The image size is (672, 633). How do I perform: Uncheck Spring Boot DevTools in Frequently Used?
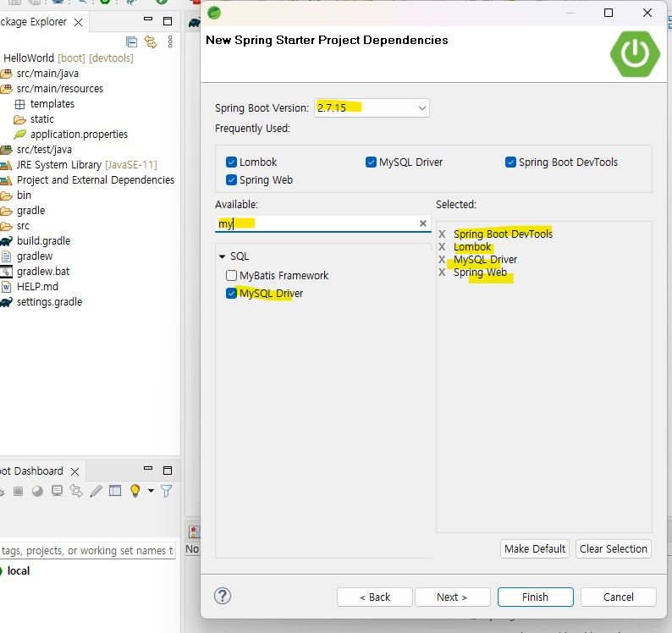pos(510,162)
